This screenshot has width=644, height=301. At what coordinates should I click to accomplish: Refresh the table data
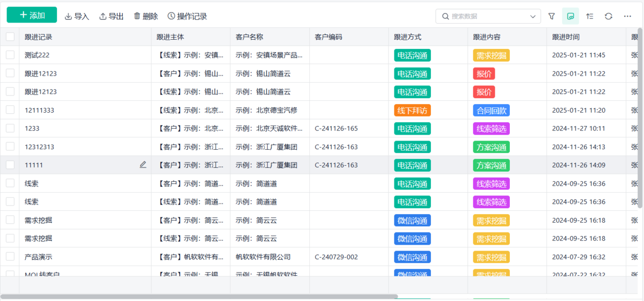tap(609, 16)
